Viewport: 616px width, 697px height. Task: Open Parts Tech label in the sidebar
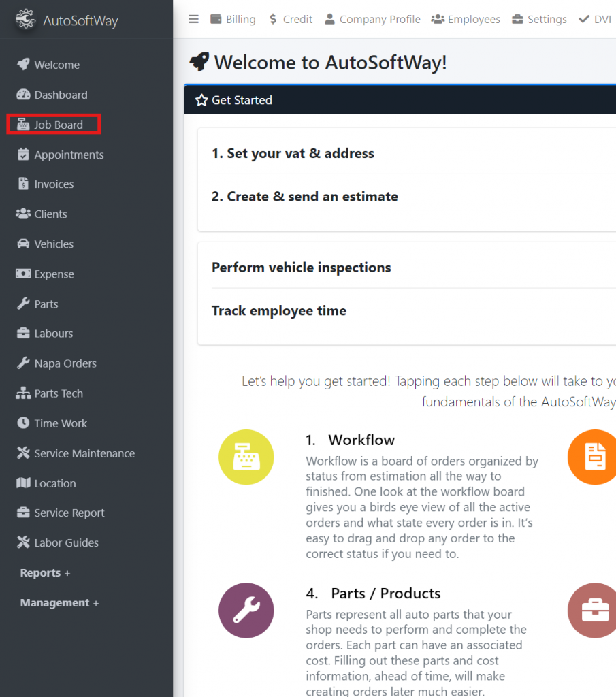click(59, 393)
